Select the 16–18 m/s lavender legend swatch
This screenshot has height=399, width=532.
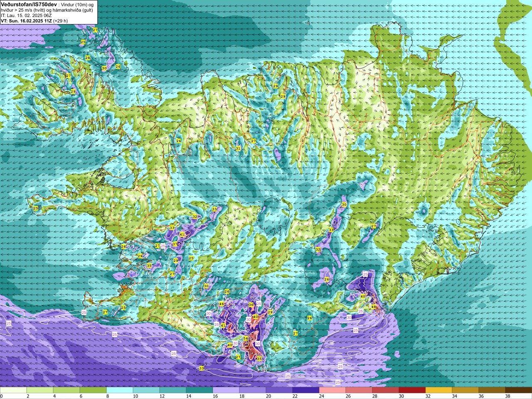[226, 390]
